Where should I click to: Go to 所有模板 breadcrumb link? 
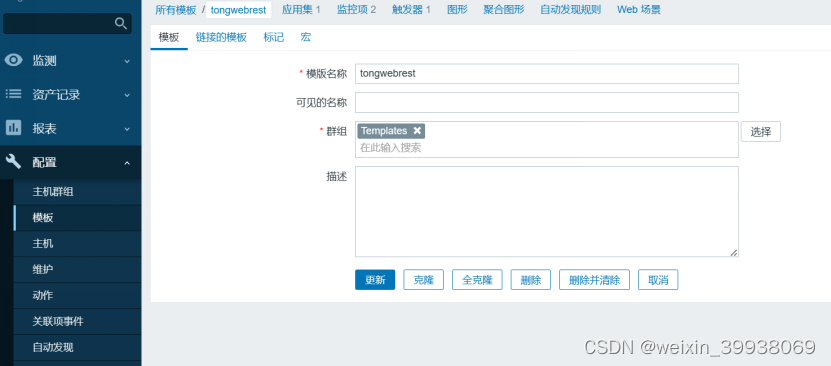(175, 10)
